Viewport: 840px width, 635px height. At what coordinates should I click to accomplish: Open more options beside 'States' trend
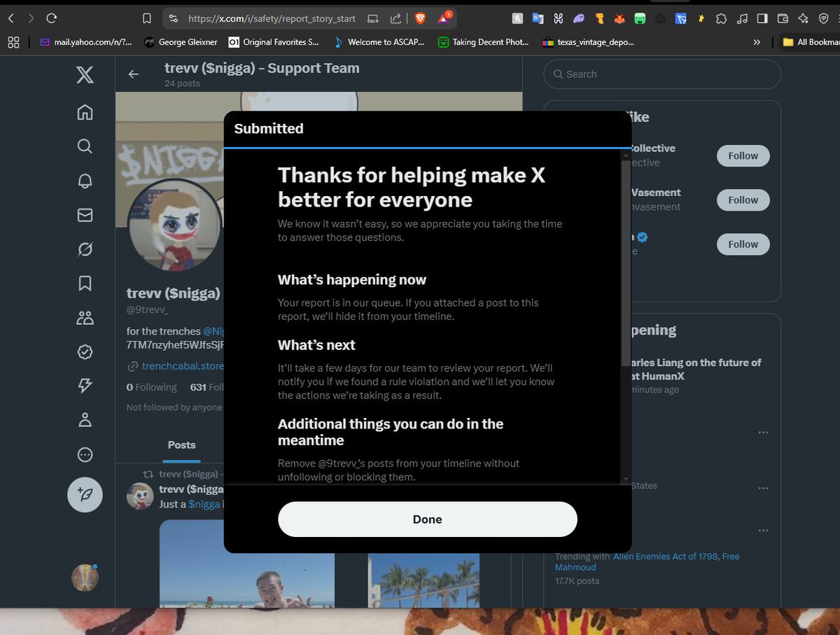click(764, 489)
